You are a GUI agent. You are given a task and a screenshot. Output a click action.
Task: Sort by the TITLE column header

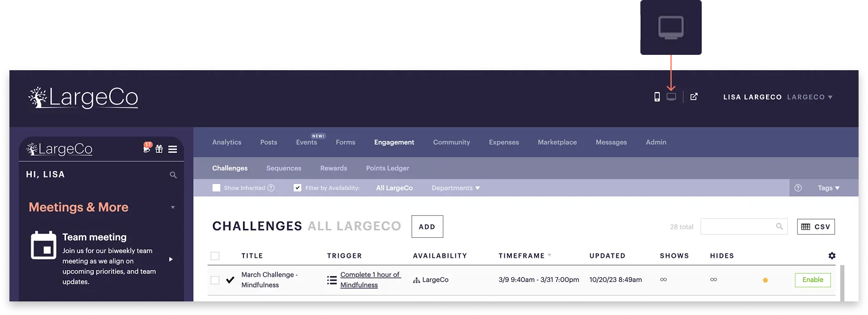click(x=252, y=255)
